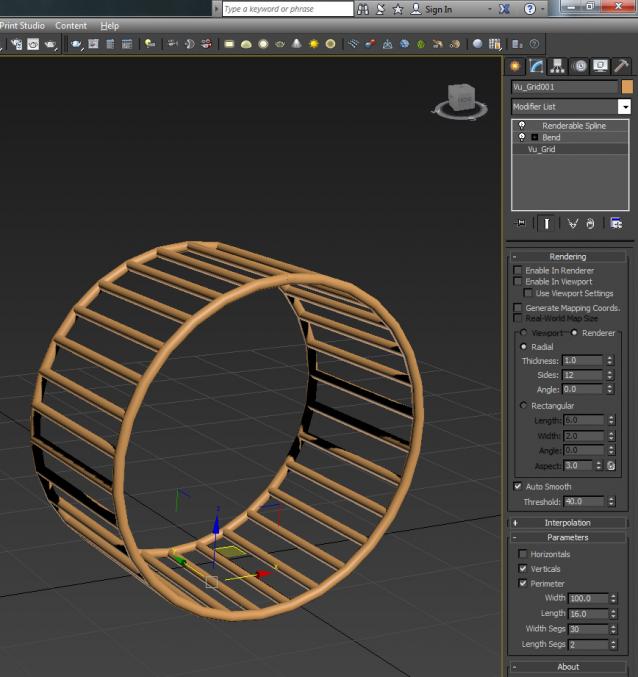Toggle the Bend modifier lightbulb
Screen dimensions: 638x677
(521, 137)
